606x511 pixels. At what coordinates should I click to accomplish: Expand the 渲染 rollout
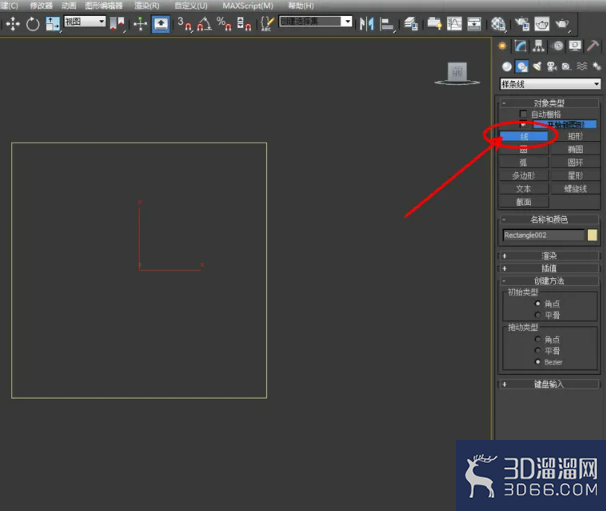tap(549, 256)
